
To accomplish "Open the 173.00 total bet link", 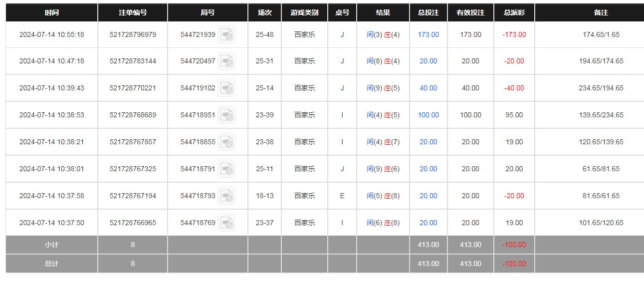I will [x=428, y=34].
